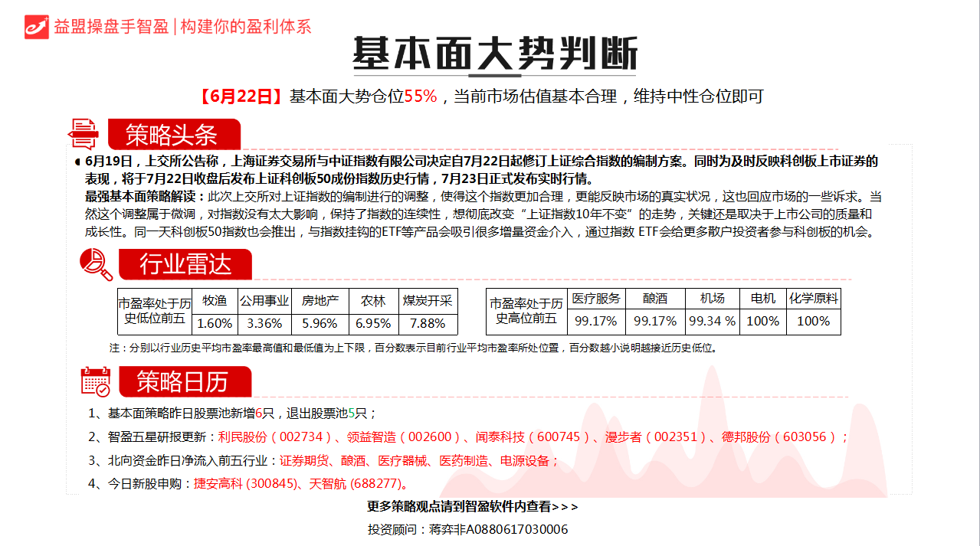This screenshot has height=546, width=980.
Task: Click the red 益盟操盘手 logo icon
Action: tap(37, 25)
